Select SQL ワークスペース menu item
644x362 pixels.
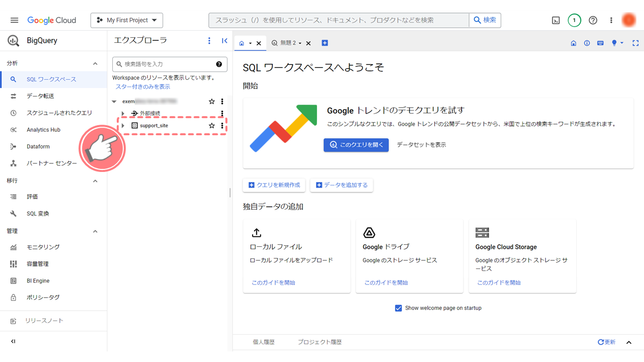pyautogui.click(x=53, y=79)
